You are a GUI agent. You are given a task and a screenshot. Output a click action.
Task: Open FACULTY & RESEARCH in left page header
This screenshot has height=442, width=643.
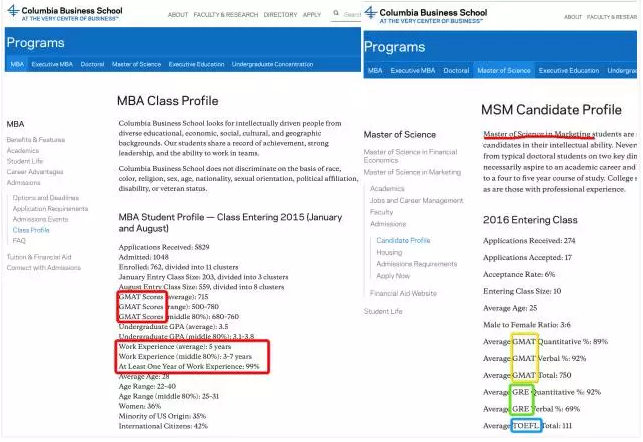(x=226, y=15)
